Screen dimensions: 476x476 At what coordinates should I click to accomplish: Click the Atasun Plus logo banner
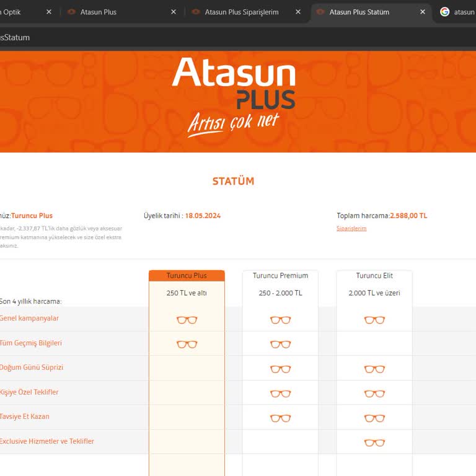point(234,97)
